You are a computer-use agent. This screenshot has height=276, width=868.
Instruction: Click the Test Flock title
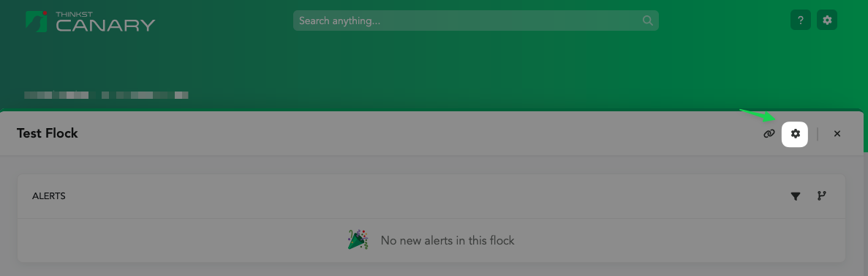click(x=48, y=133)
